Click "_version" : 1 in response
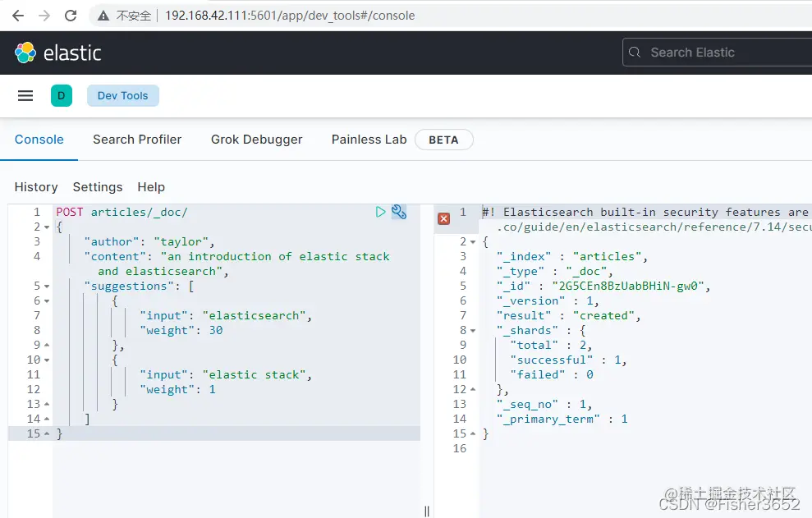 pyautogui.click(x=548, y=301)
